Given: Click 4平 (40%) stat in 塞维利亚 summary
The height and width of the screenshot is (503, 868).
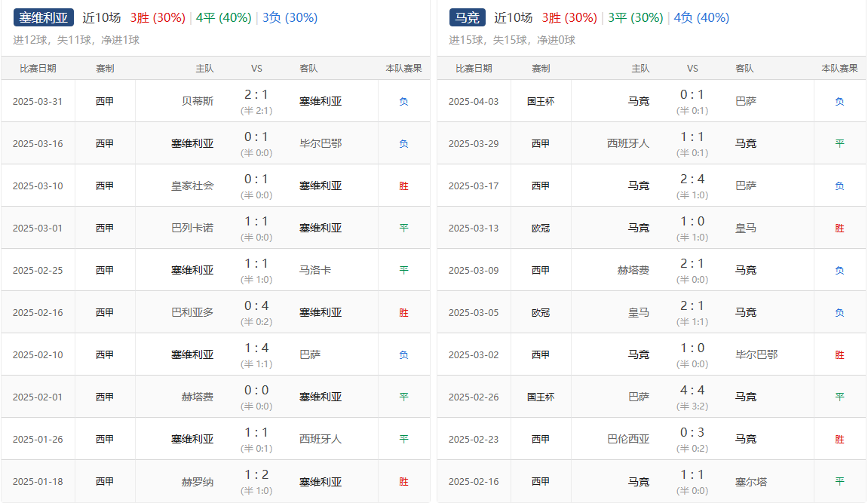Looking at the screenshot, I should coord(223,17).
